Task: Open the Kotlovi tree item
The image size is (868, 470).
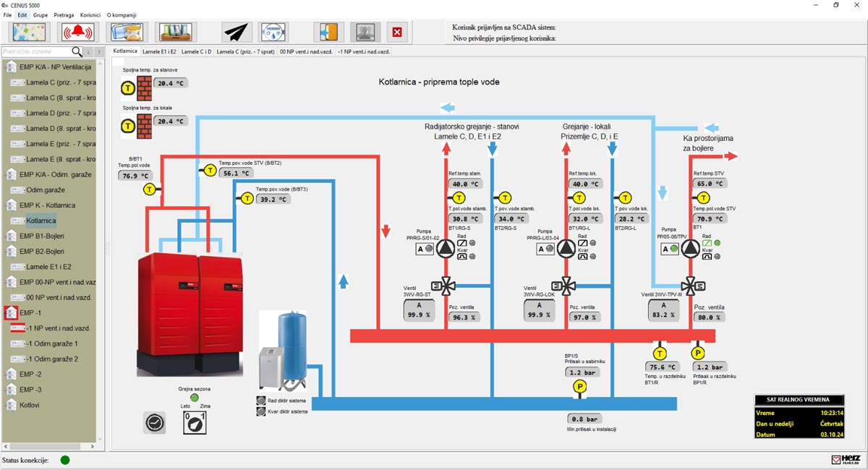Action: [30, 405]
